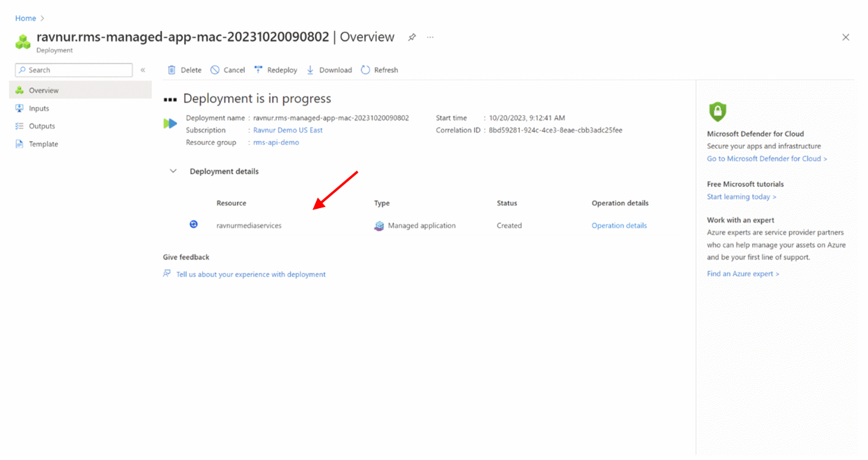Click the Inputs menu icon
This screenshot has height=460, width=868.
click(x=19, y=109)
